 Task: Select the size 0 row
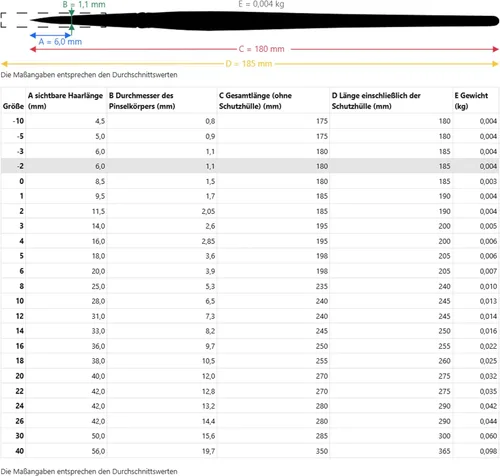point(250,181)
